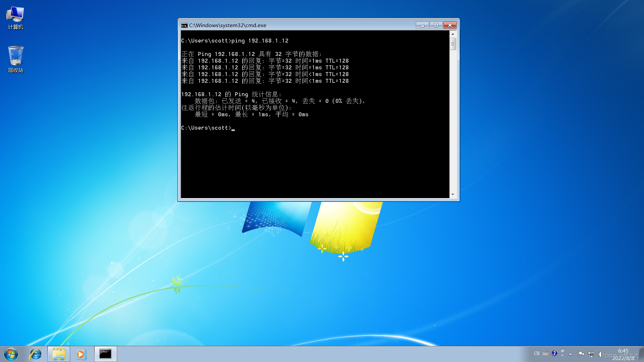
Task: Click the '192.168.1.12 的 Ping 统计信息' line
Action: tap(231, 94)
